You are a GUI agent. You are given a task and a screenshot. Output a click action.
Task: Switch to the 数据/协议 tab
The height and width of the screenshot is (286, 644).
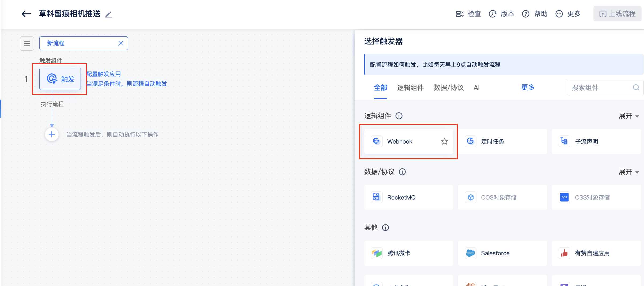tap(449, 88)
